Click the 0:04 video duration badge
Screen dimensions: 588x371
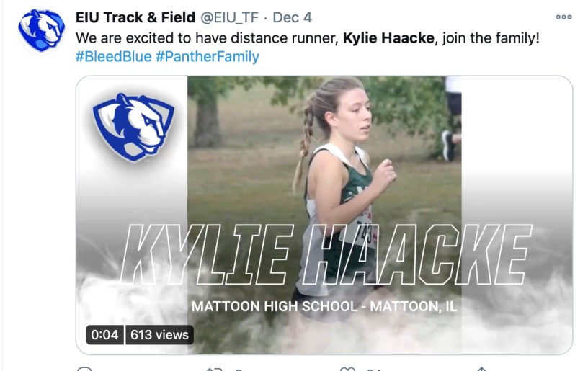[105, 334]
